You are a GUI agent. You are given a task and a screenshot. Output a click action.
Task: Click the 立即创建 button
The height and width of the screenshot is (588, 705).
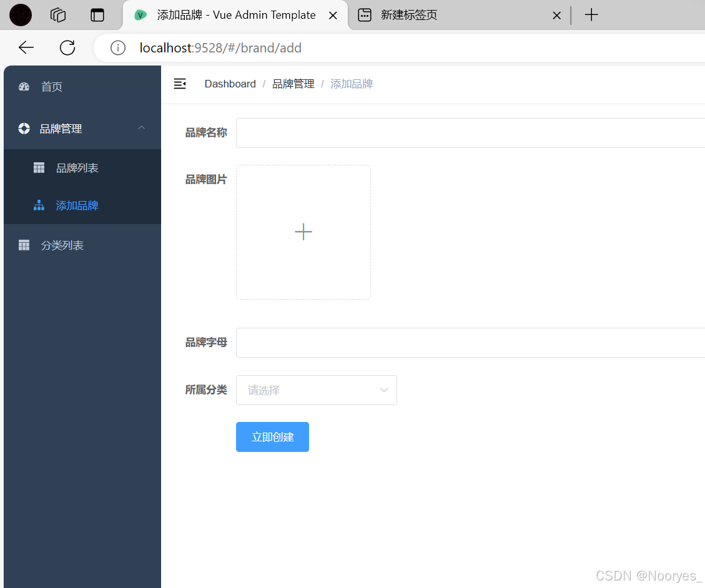[x=272, y=436]
